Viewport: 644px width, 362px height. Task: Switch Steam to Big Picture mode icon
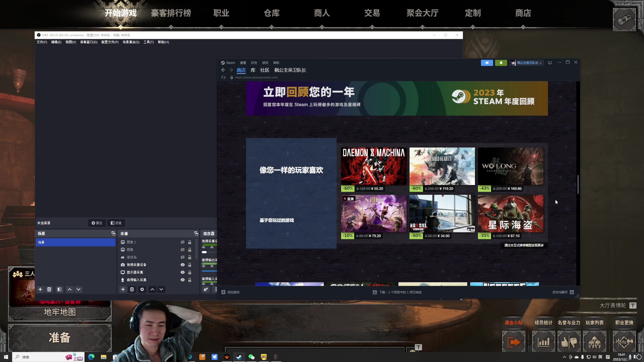point(550,63)
